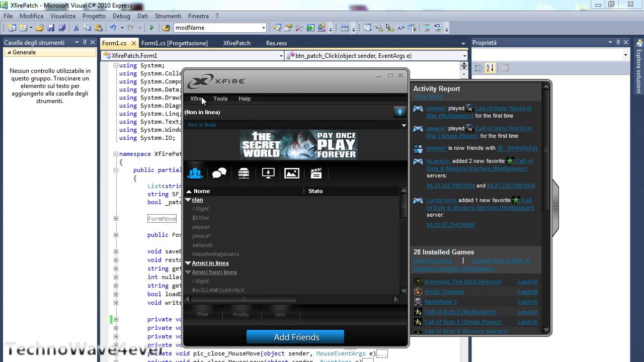The height and width of the screenshot is (362, 644).
Task: Click the Comment Selection toolbar icon
Action: point(426,28)
